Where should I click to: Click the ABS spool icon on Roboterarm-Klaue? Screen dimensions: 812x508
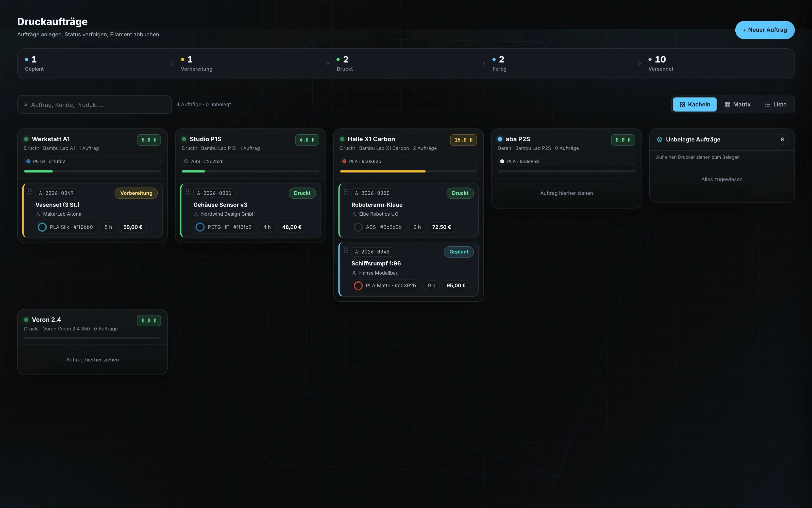point(358,227)
